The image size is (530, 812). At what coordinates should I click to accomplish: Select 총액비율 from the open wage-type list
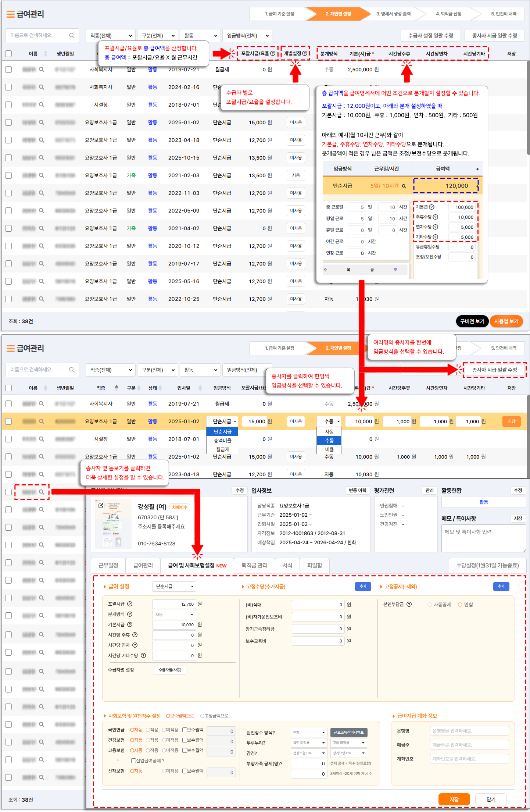(222, 440)
